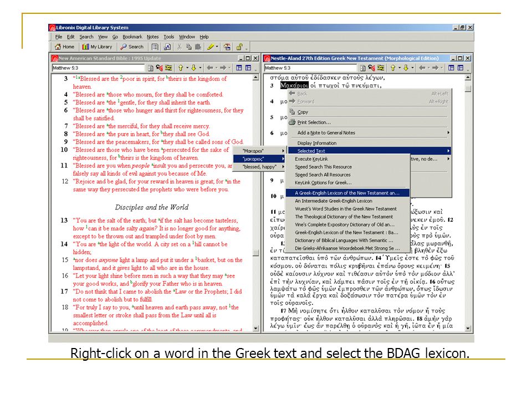The height and width of the screenshot is (399, 532).
Task: Expand the "Μακαριοι" submenu entry
Action: [x=259, y=151]
